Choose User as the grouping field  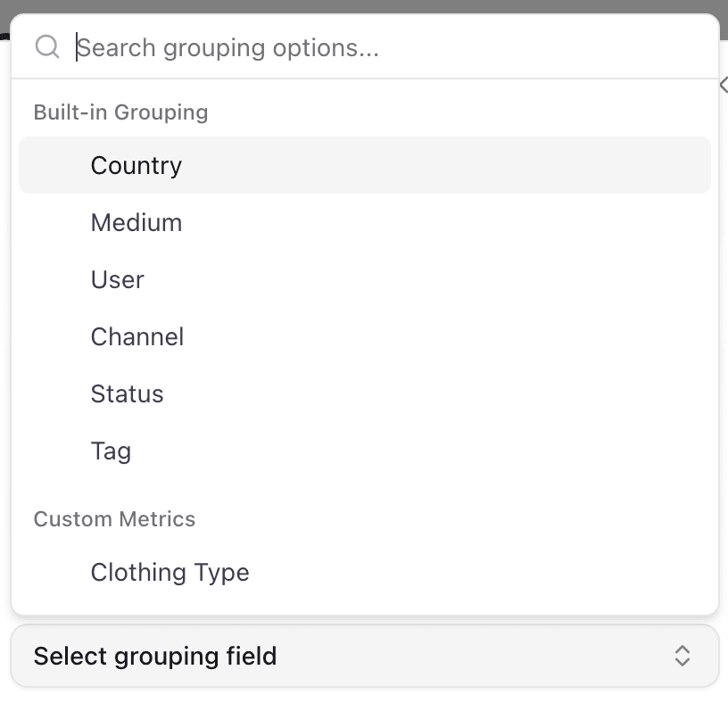[x=117, y=279]
